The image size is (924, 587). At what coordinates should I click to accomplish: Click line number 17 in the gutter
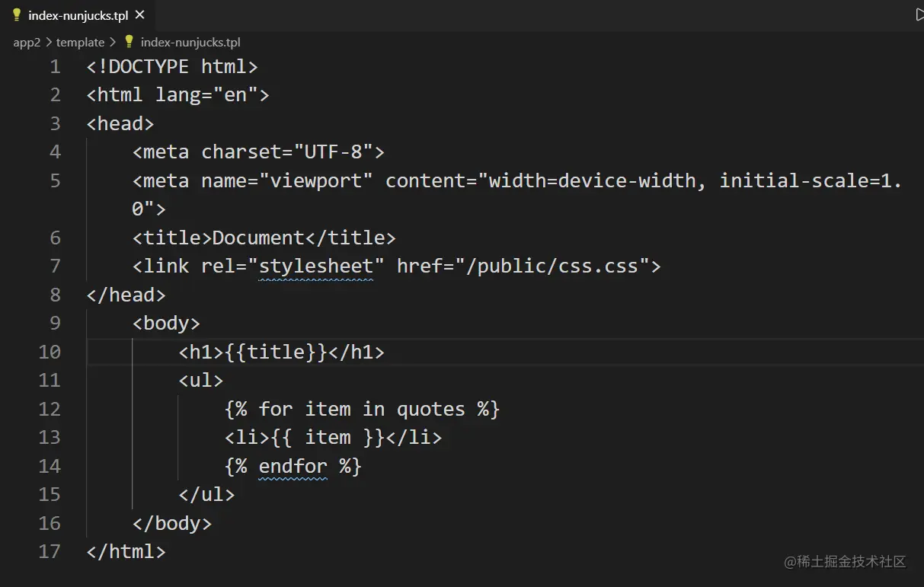coord(50,552)
